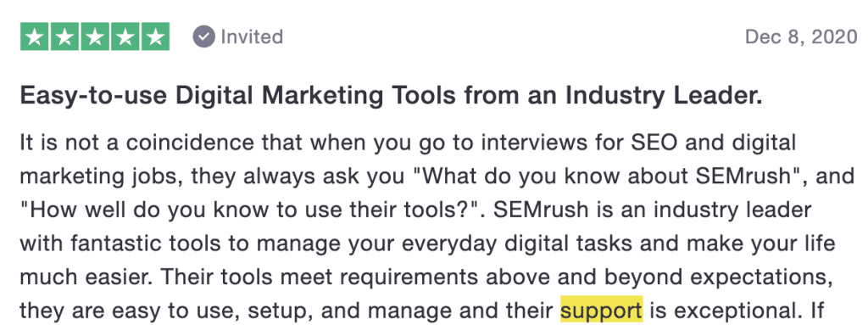Click the review date Dec 8, 2020

(x=801, y=37)
